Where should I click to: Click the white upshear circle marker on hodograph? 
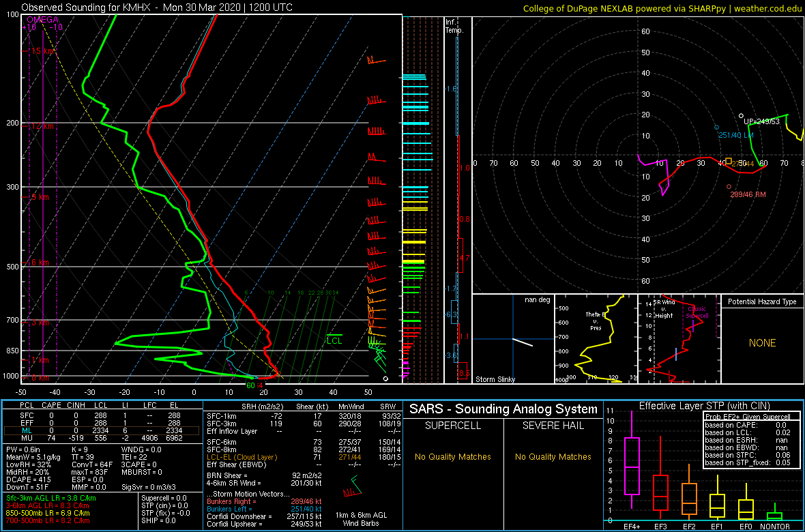pyautogui.click(x=741, y=116)
